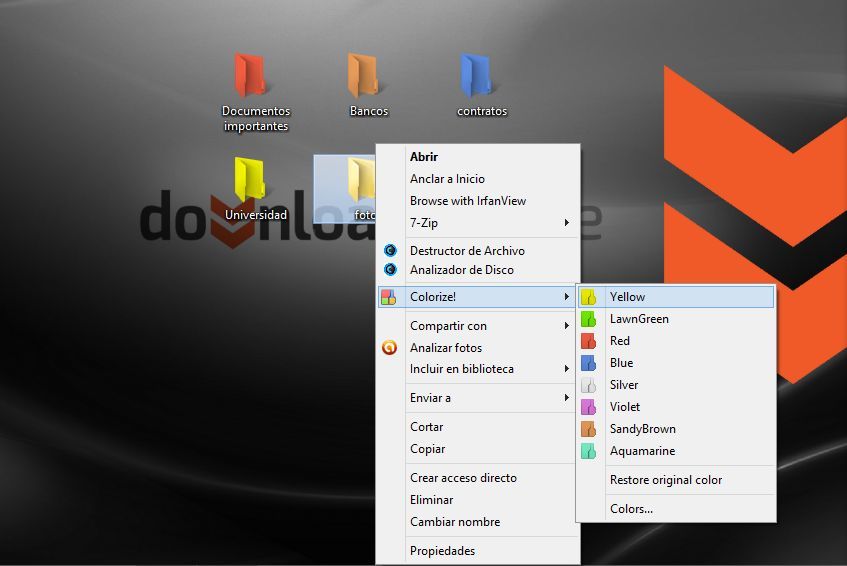Select Cambiar nombre entry
847x566 pixels.
[478, 522]
